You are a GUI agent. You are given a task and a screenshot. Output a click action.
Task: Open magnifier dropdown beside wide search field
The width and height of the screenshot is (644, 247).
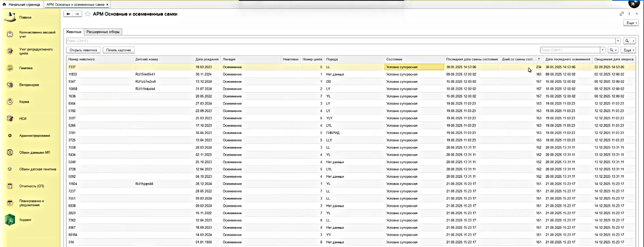(629, 41)
